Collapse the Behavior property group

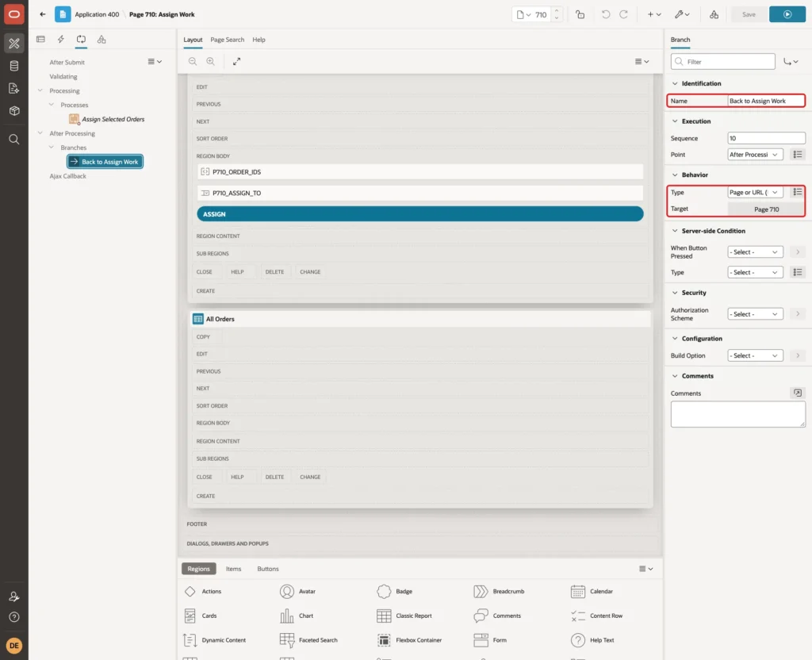click(674, 175)
